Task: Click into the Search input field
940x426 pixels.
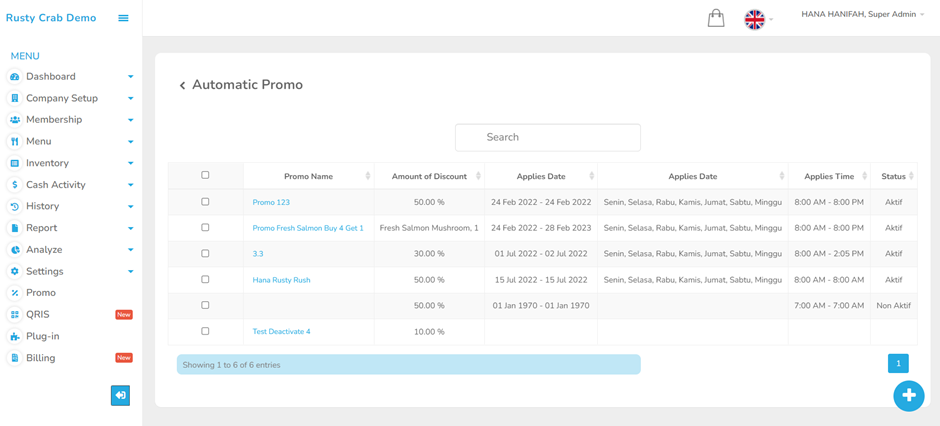Action: [x=548, y=137]
